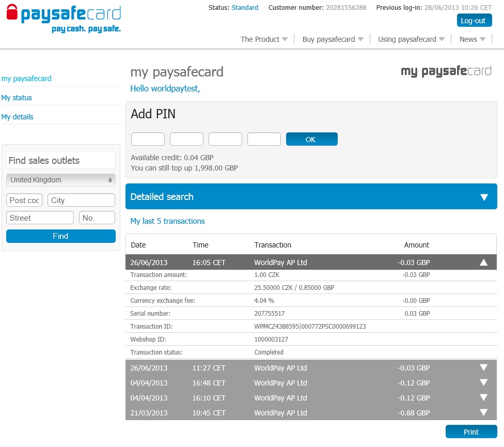Click the Webshop ID 1000003127

[271, 340]
